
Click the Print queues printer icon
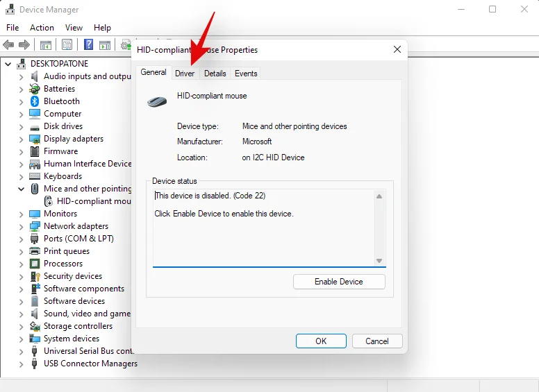pyautogui.click(x=34, y=251)
